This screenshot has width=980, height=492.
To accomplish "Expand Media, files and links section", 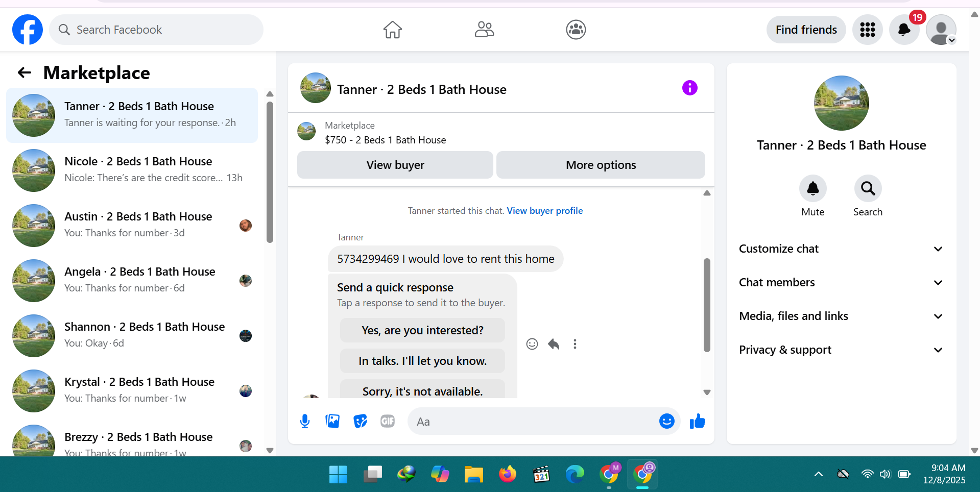I will click(x=841, y=316).
